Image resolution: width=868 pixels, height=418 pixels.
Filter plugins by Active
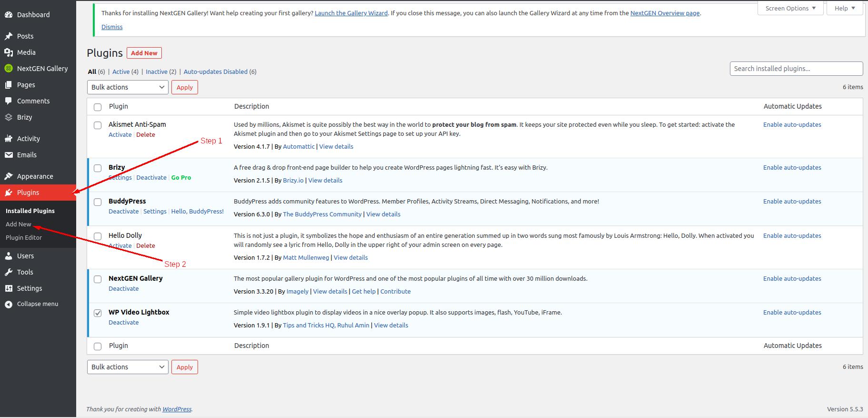tap(121, 71)
